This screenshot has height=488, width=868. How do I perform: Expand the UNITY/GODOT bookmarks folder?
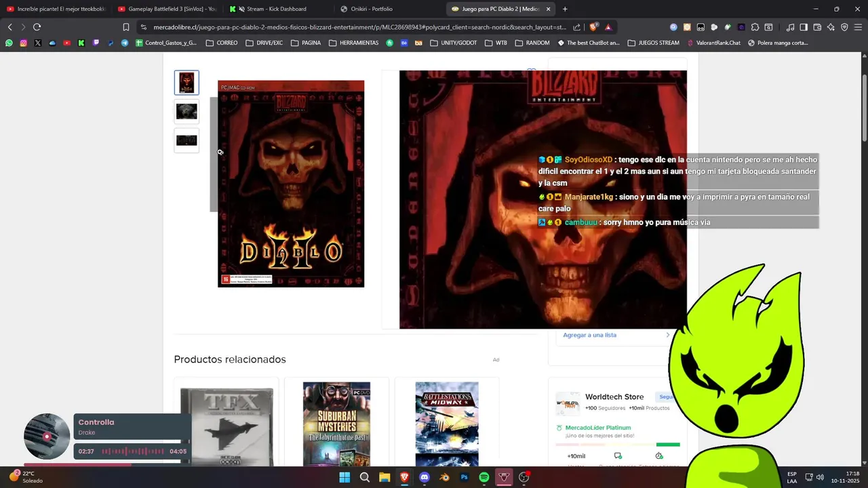pyautogui.click(x=454, y=43)
